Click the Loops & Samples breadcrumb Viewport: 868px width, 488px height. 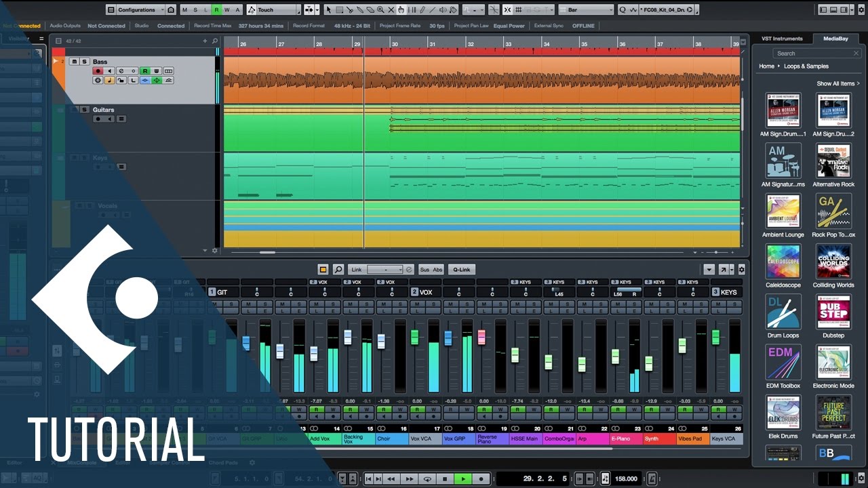coord(806,66)
